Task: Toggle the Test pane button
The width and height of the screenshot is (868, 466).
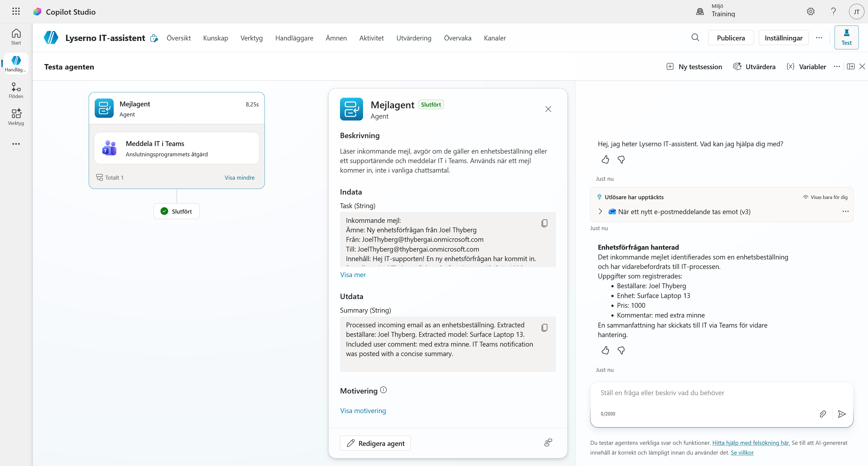Action: 846,37
